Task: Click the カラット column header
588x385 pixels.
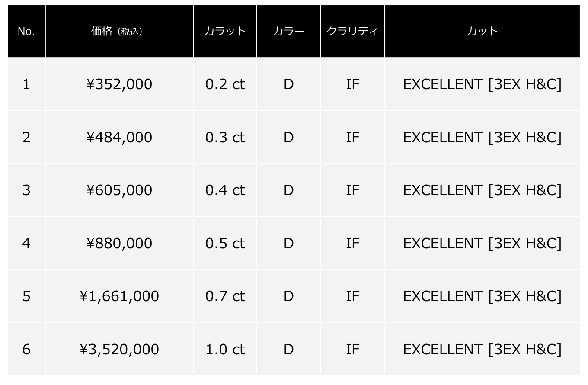Action: click(x=225, y=32)
